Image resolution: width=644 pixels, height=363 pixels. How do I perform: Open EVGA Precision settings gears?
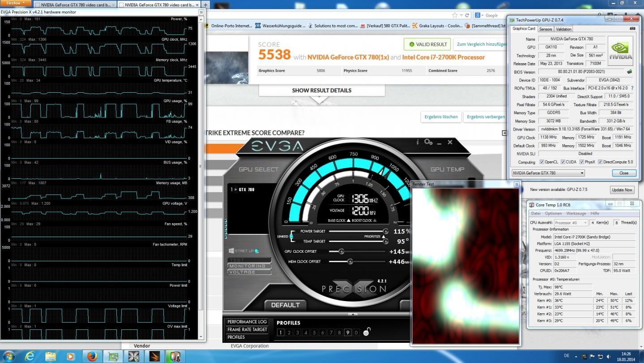point(428,142)
